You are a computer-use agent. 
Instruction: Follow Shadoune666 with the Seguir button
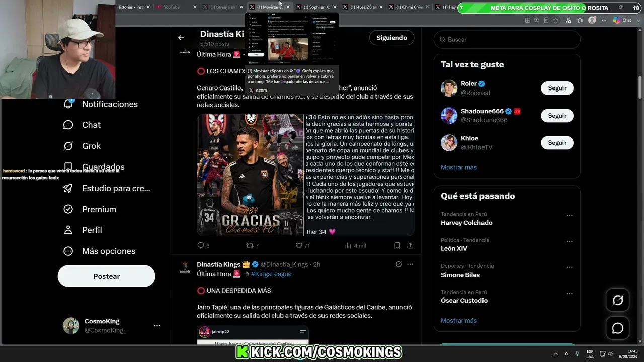coord(557,116)
